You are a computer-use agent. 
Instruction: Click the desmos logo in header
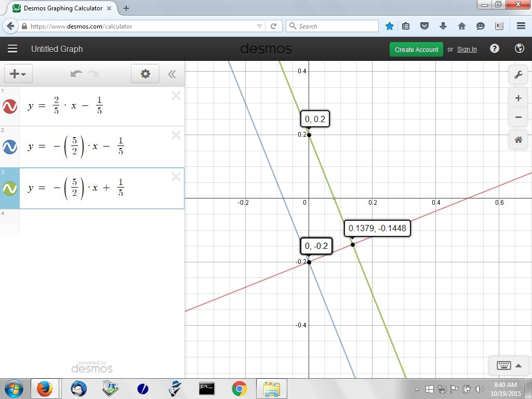(266, 49)
